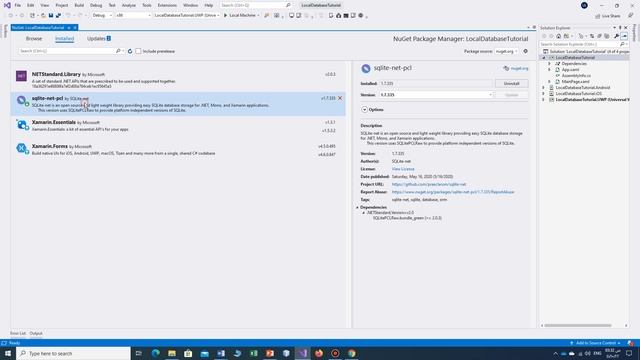The width and height of the screenshot is (640, 360).
Task: Expand LocalDatabaseTutorial.iOS project node
Action: [x=543, y=93]
